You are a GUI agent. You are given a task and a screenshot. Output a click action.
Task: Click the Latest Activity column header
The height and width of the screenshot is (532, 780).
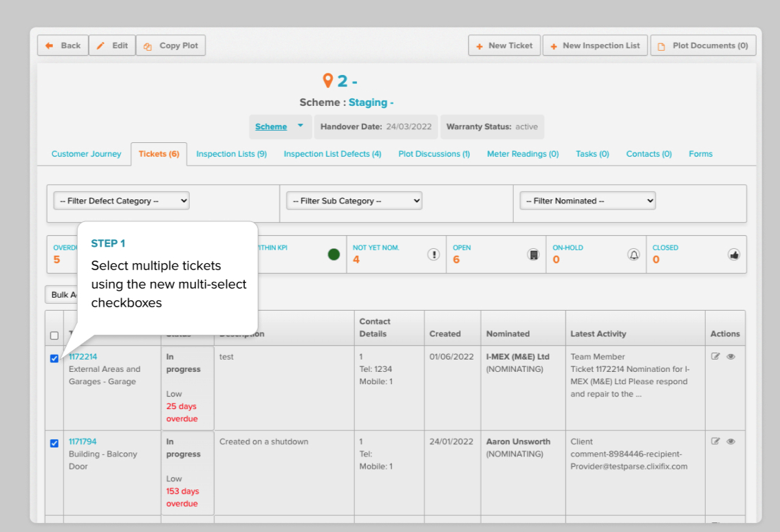[x=598, y=333]
